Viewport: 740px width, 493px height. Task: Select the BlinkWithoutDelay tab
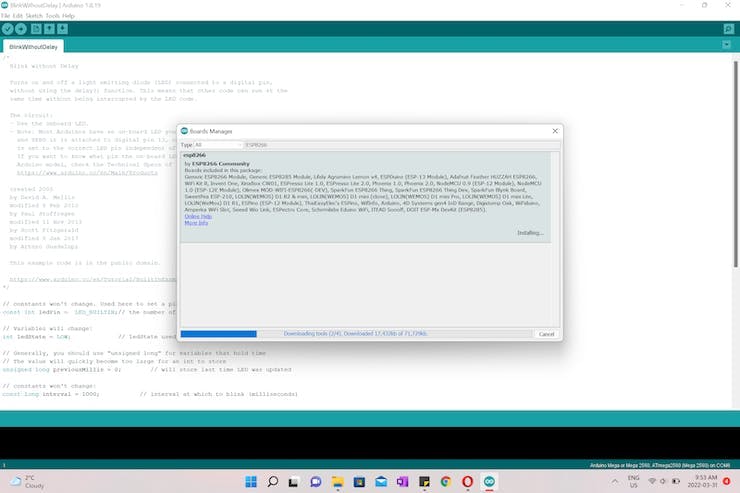(x=34, y=47)
